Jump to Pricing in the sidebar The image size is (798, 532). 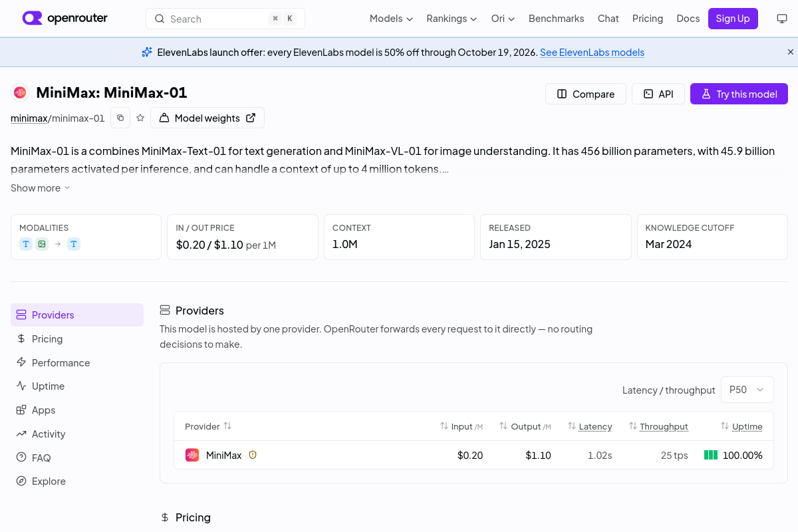click(x=77, y=339)
